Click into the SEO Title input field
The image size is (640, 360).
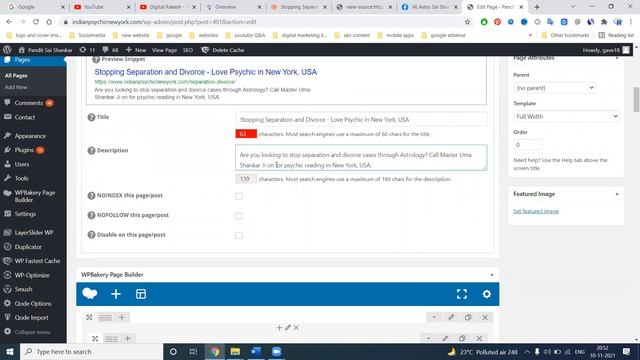pos(361,120)
